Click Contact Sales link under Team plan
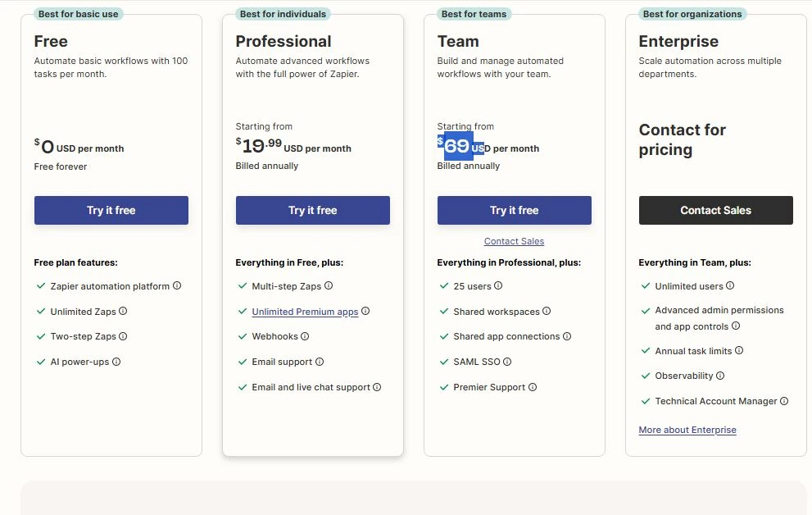The width and height of the screenshot is (812, 515). coord(514,241)
